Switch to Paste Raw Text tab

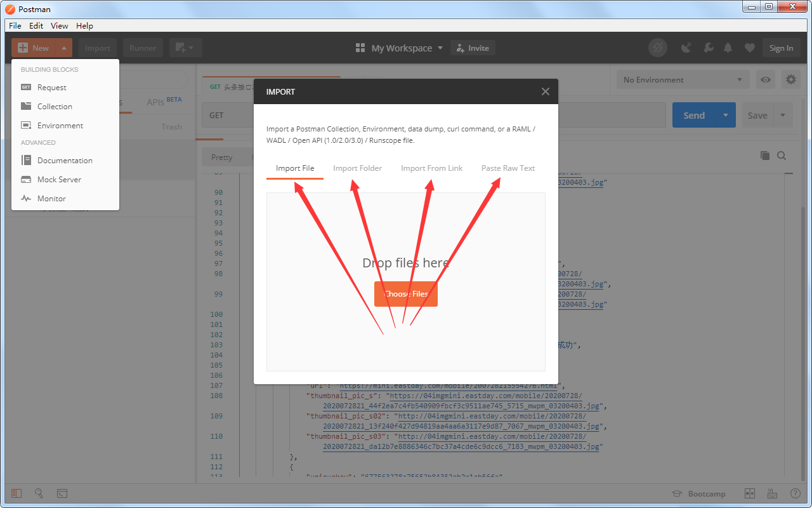point(508,168)
